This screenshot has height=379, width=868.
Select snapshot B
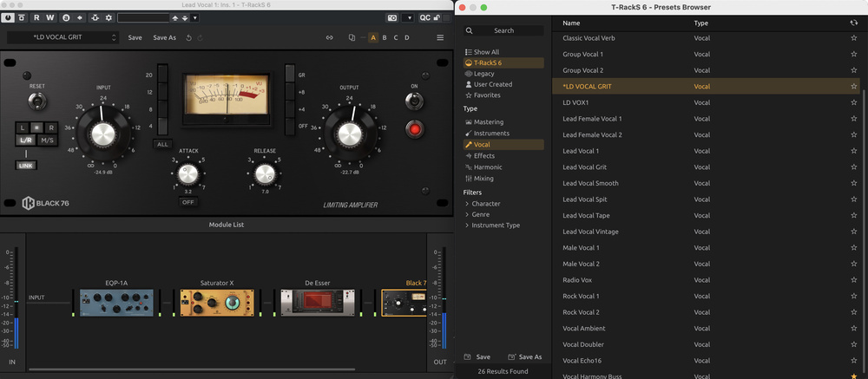[385, 37]
